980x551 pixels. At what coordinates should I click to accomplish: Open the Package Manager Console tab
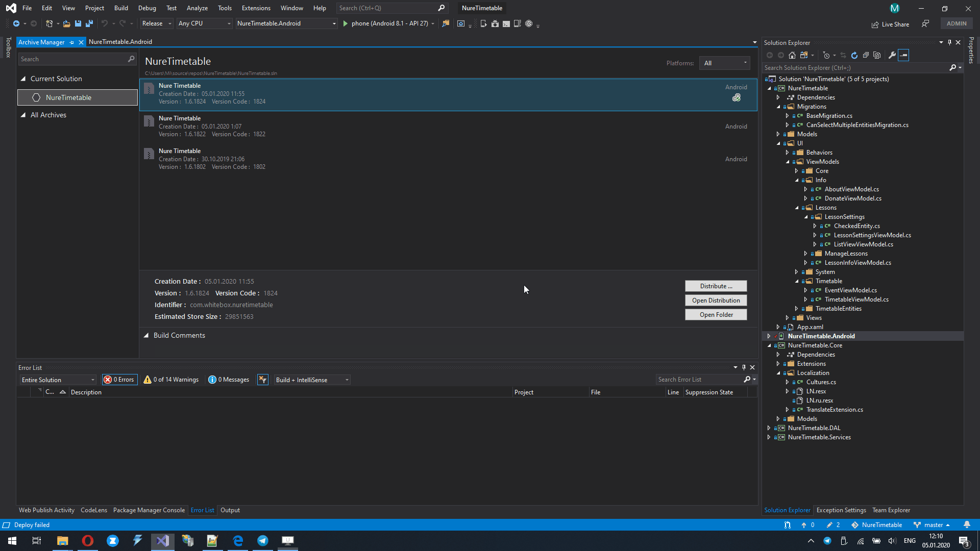(x=149, y=510)
